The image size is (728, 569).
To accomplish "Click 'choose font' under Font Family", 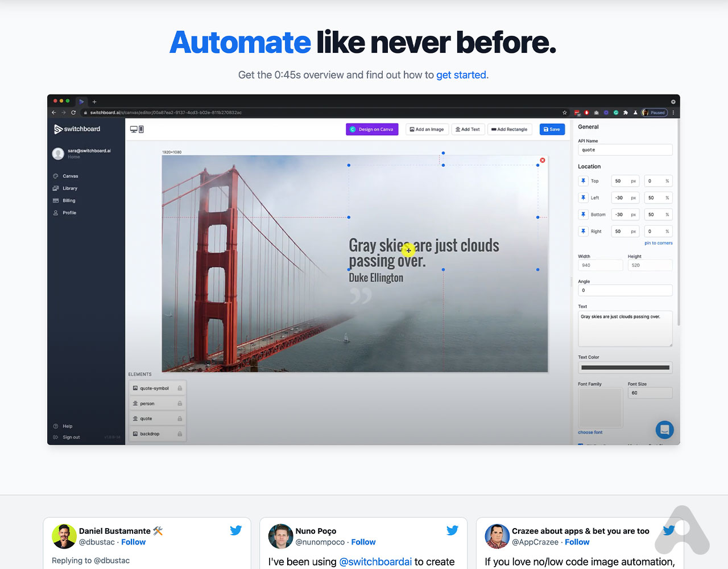I will tap(590, 432).
